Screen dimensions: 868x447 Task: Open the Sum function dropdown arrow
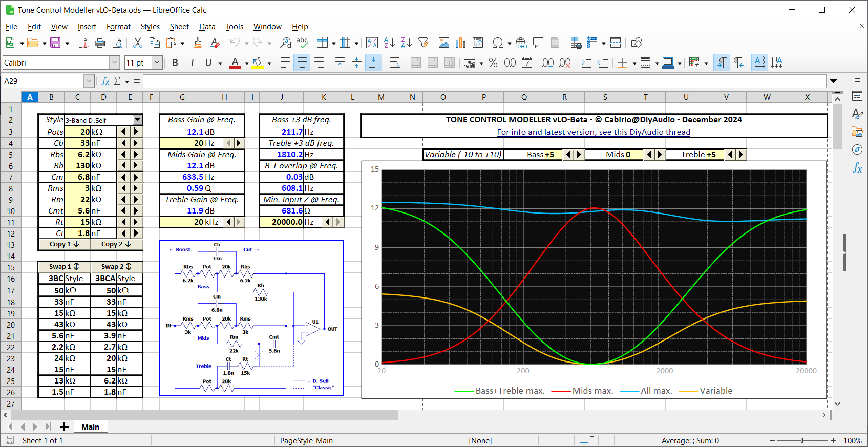click(x=126, y=81)
